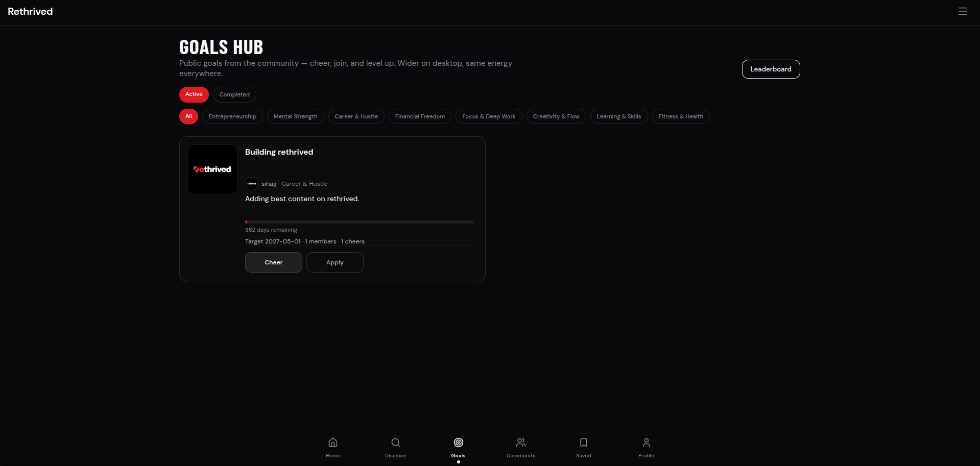Click the 'Career & Hustle' label beside sihag

point(304,184)
